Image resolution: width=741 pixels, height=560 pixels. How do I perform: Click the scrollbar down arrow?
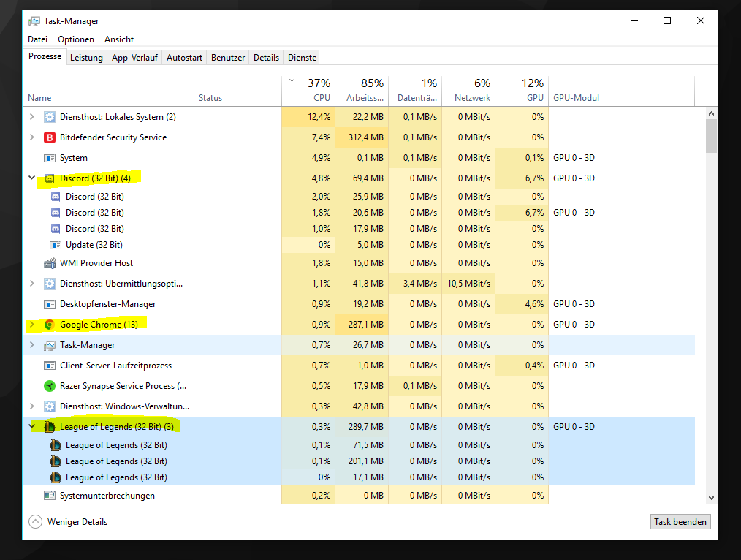click(x=711, y=497)
